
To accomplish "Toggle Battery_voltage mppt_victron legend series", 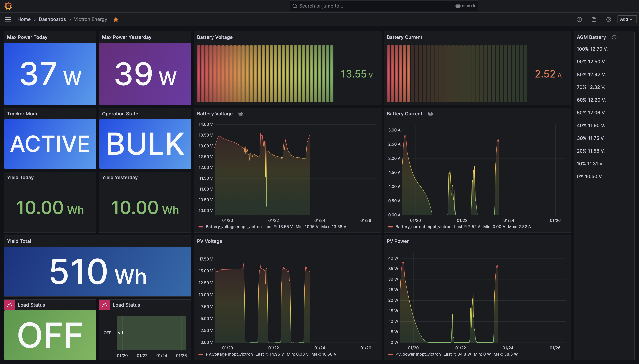I will tap(233, 227).
